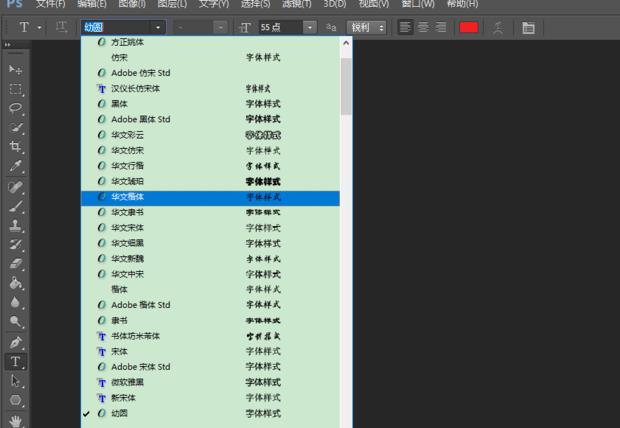Select the Dodge tool
The image size is (620, 428).
coord(15,321)
